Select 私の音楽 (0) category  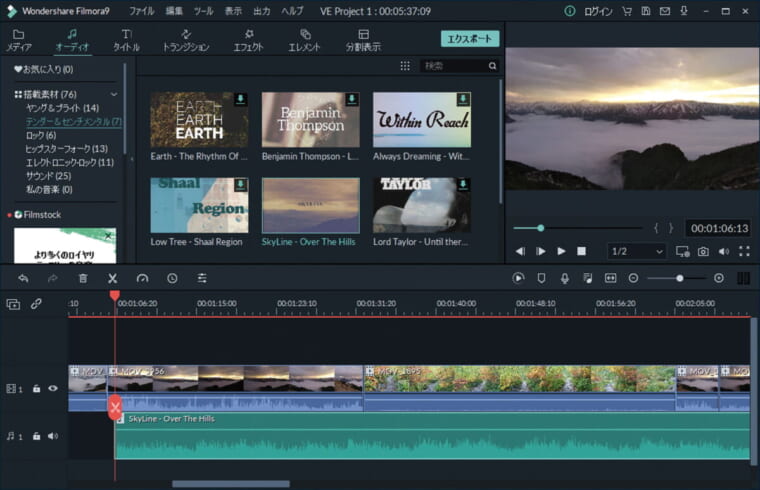pyautogui.click(x=48, y=190)
